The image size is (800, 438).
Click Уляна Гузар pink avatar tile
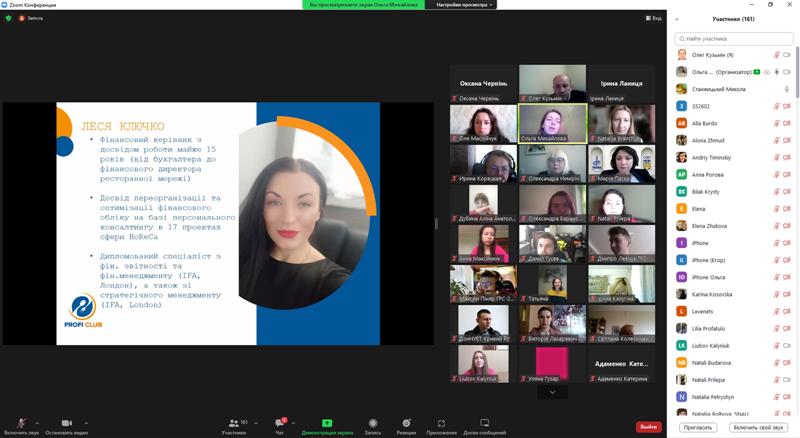(552, 364)
